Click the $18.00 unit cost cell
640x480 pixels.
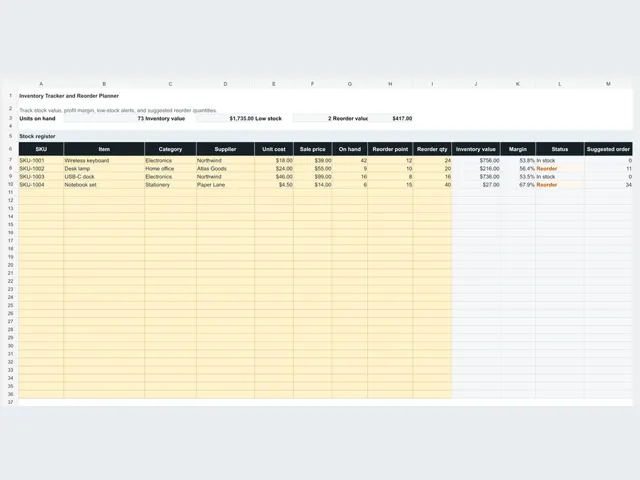pos(274,160)
